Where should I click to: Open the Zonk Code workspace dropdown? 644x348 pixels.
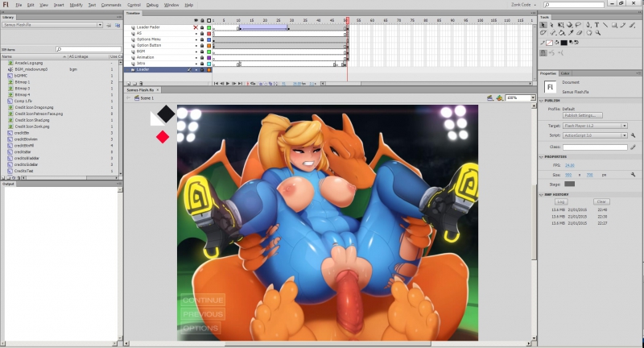tap(523, 5)
